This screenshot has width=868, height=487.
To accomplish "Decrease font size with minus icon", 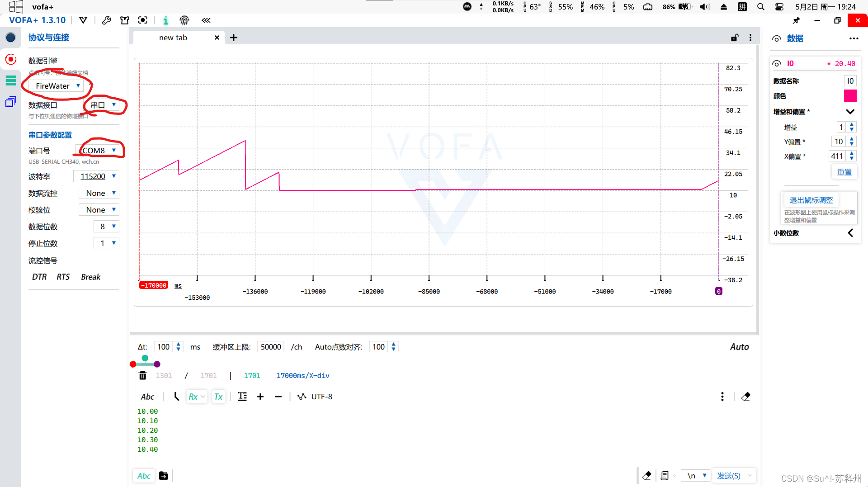I will click(278, 397).
